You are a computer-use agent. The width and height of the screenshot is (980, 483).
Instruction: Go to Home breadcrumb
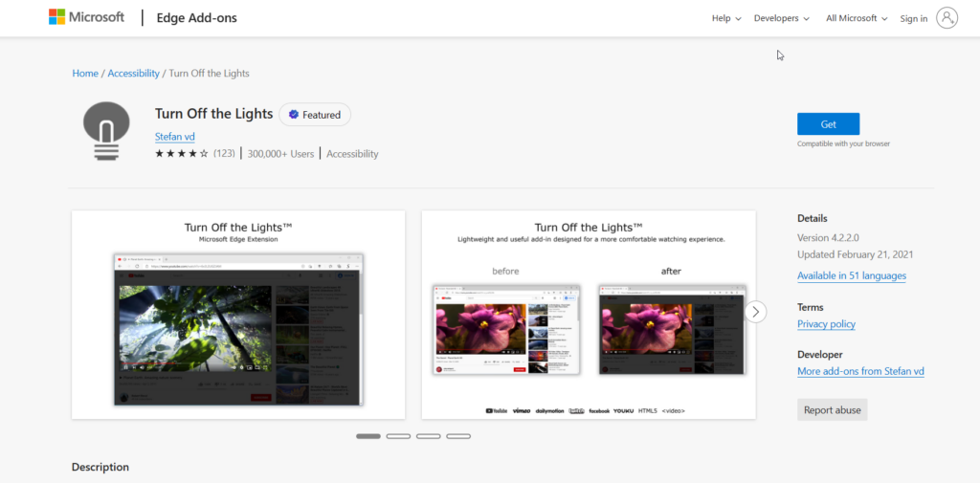coord(85,73)
